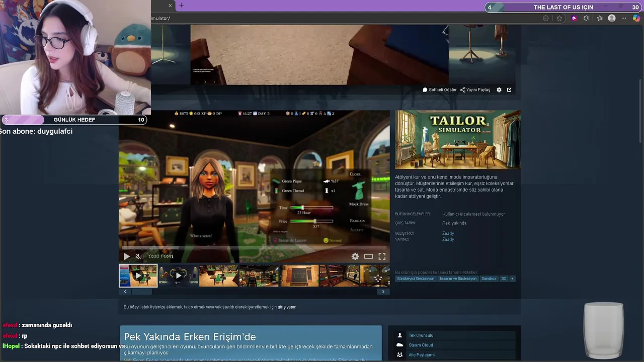Screen dimensions: 644x362
Task: Select the Sandbox tag
Action: pyautogui.click(x=489, y=279)
